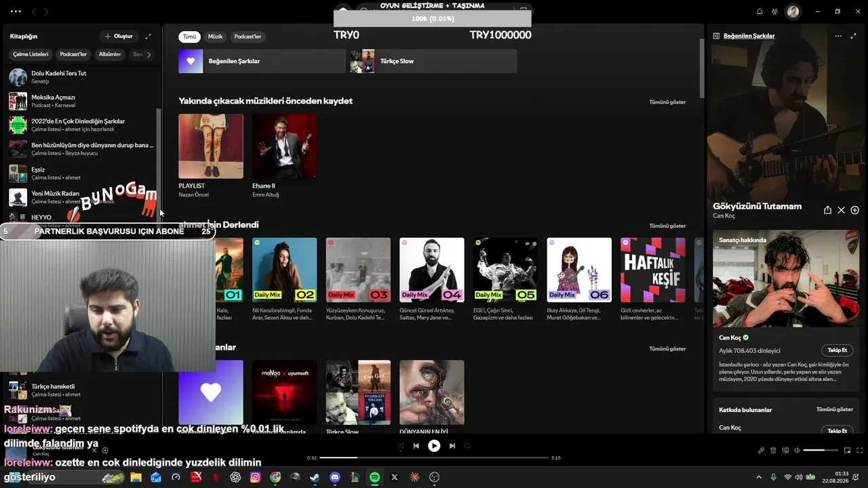Screen dimensions: 868x488
Task: Show all contributors in Katkıda bulunanlar
Action: (834, 409)
